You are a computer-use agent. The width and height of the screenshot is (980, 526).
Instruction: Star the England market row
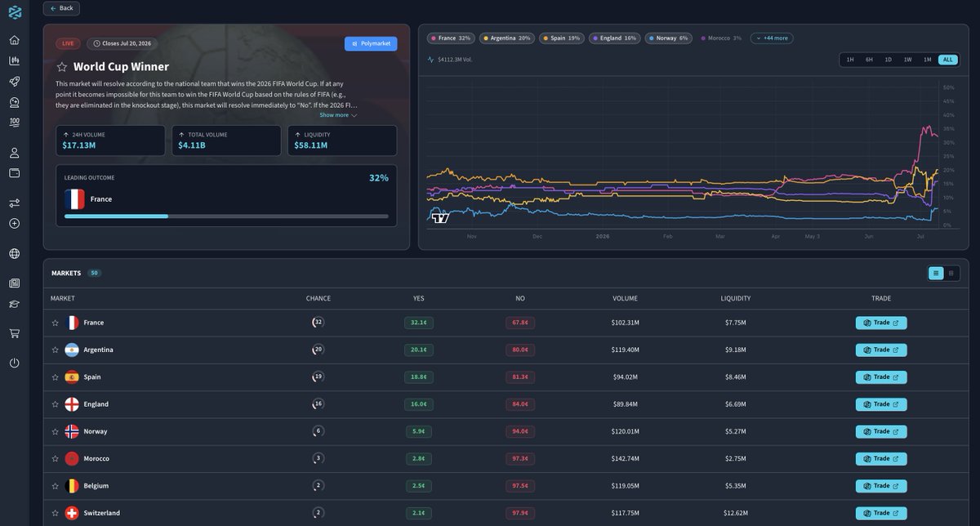[56, 404]
